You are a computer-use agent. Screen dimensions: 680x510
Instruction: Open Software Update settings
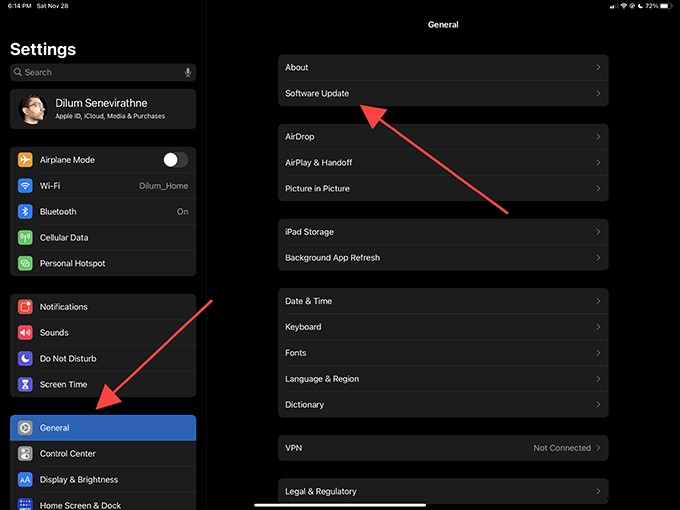point(443,93)
